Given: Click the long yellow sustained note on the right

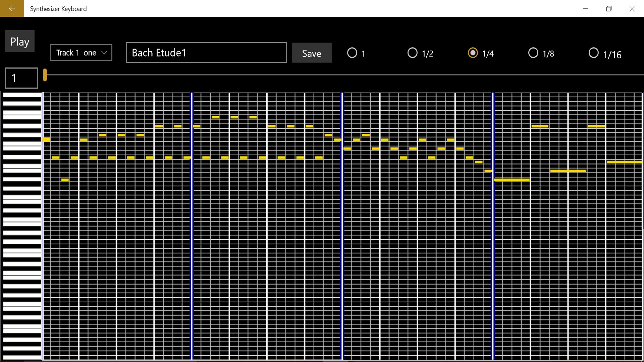Looking at the screenshot, I should pyautogui.click(x=624, y=162).
